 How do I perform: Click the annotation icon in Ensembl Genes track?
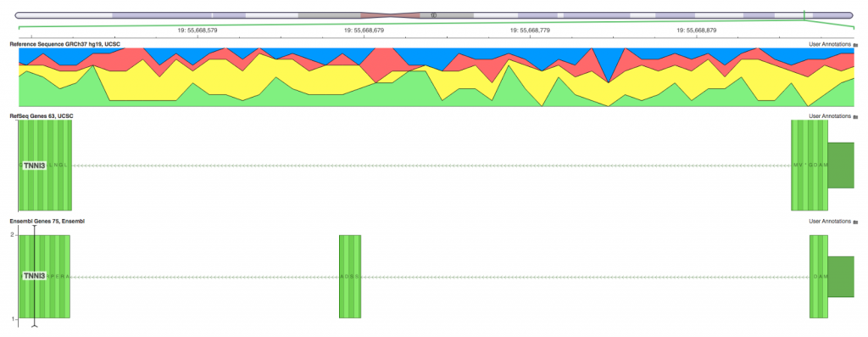[x=854, y=222]
